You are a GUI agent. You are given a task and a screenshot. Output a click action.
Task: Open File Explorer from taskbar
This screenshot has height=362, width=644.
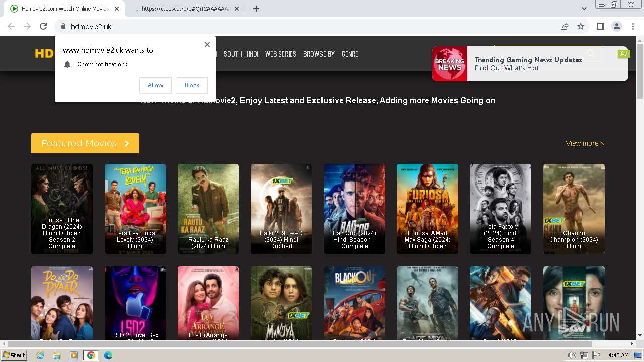click(x=57, y=355)
